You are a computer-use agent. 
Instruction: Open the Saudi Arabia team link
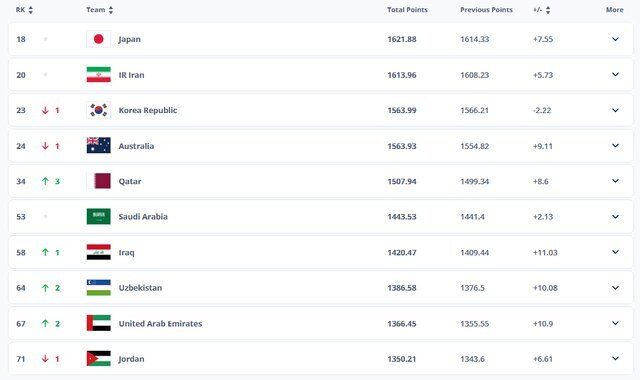click(x=143, y=217)
